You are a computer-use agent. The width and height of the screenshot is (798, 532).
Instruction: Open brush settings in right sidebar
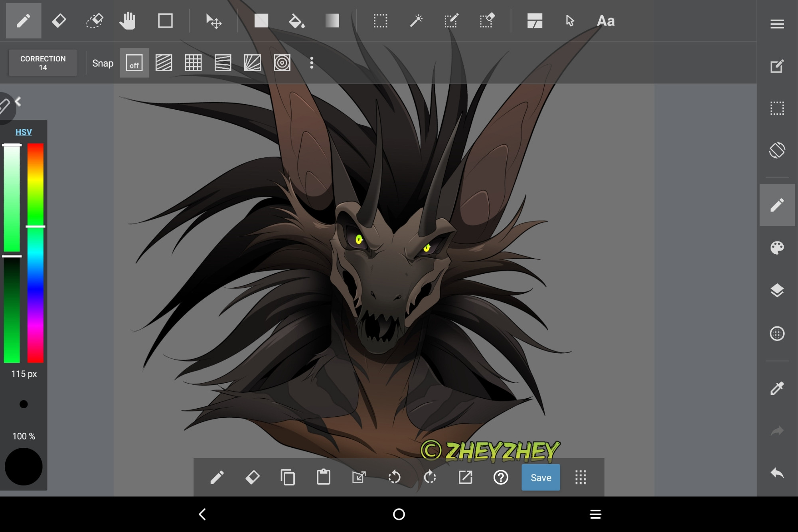[x=777, y=205]
